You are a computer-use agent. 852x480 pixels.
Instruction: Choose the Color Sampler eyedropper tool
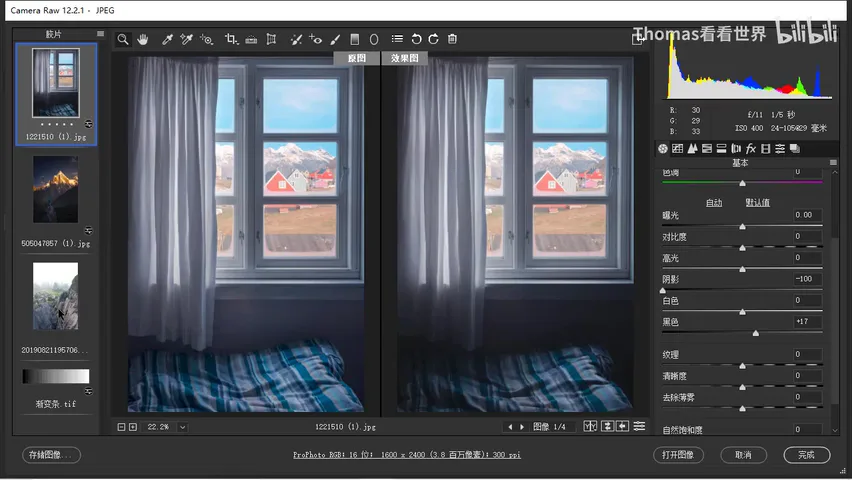tap(186, 39)
